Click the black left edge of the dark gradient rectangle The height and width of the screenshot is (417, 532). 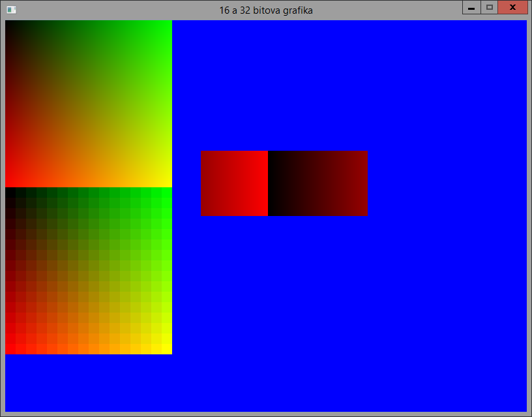(x=271, y=183)
